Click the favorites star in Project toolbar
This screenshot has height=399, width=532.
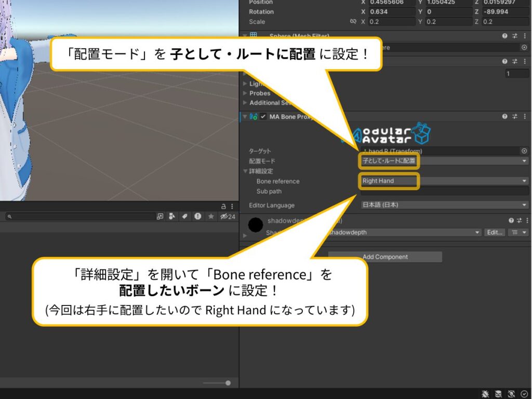210,217
